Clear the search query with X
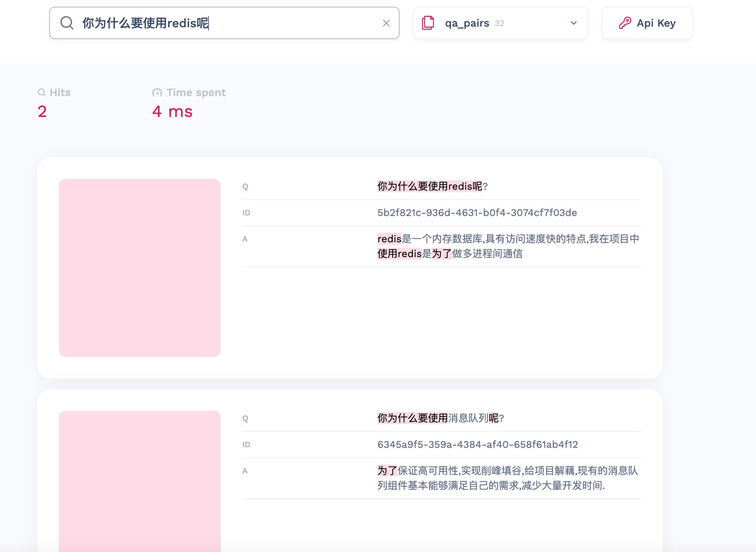This screenshot has height=552, width=756. pos(386,23)
